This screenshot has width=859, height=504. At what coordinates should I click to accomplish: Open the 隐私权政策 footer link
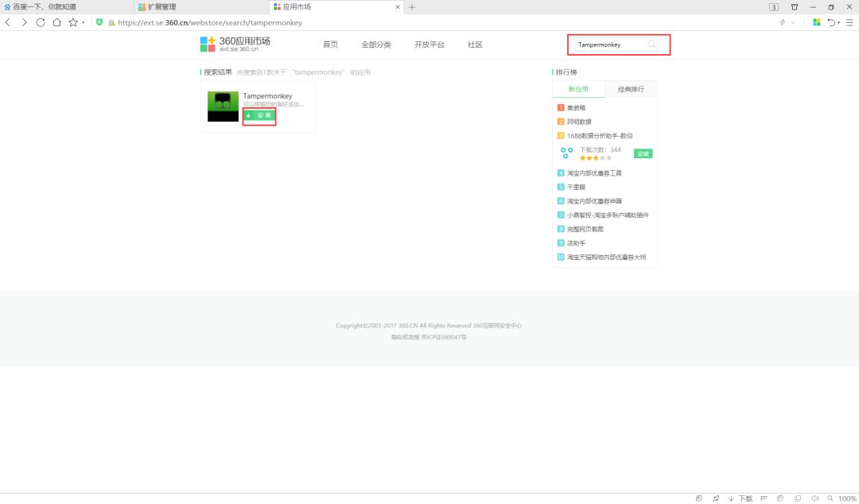405,338
